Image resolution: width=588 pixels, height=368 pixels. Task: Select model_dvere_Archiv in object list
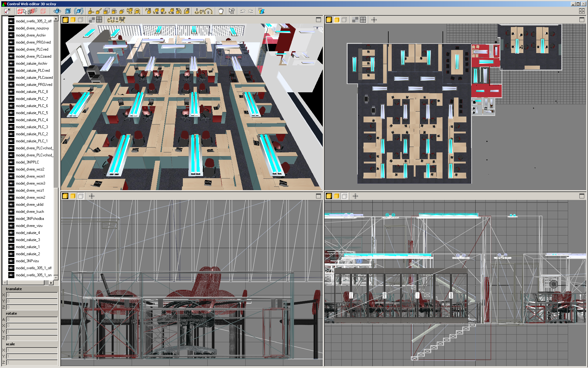31,35
